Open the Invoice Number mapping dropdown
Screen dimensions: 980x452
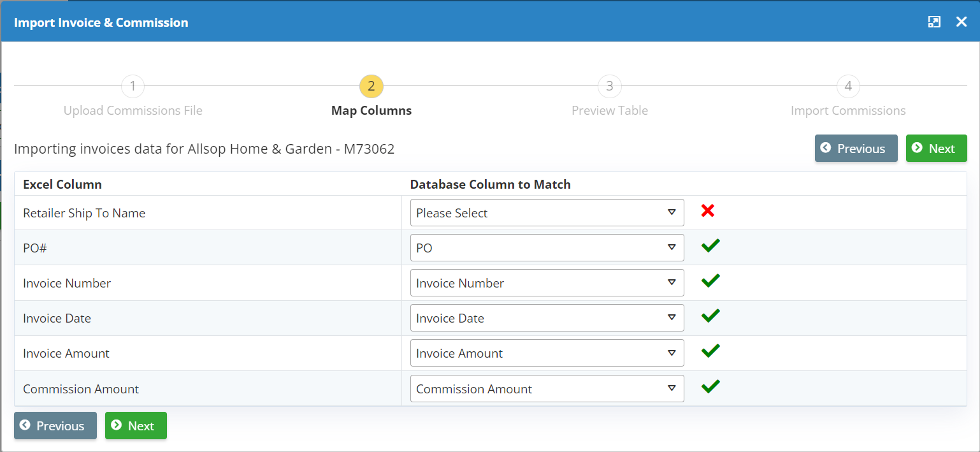coord(547,283)
